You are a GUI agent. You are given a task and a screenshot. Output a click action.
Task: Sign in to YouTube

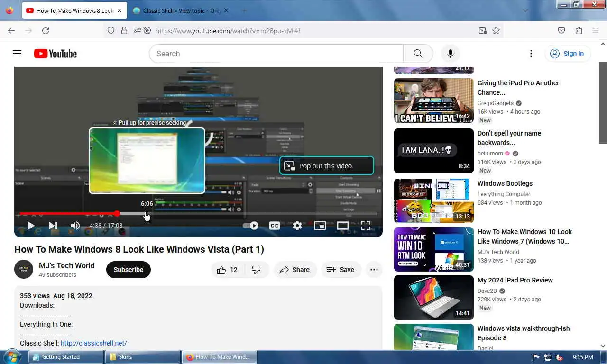click(x=567, y=54)
